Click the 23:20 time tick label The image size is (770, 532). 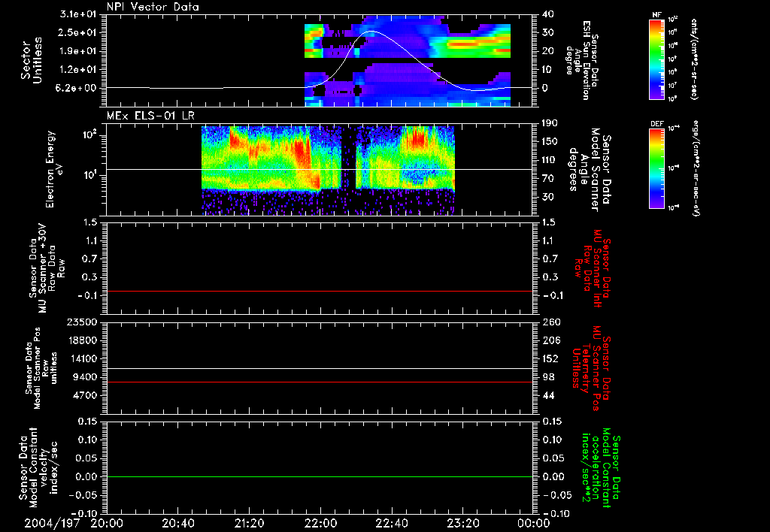click(462, 524)
